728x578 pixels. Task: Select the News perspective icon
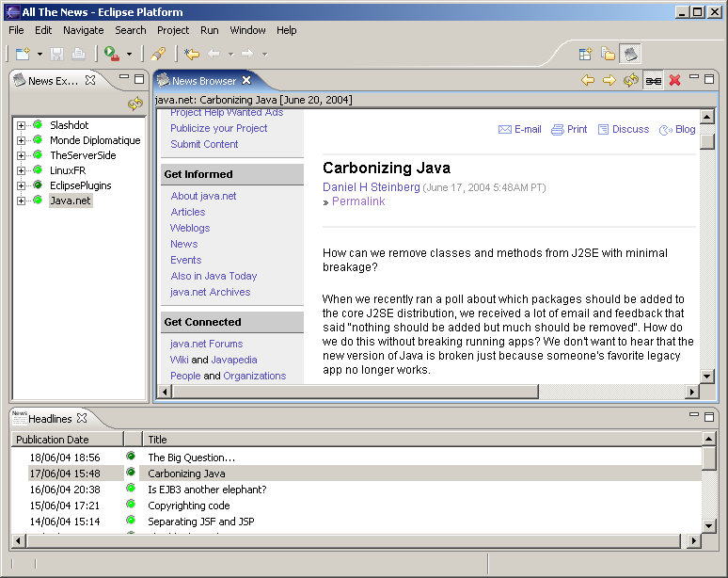point(630,54)
